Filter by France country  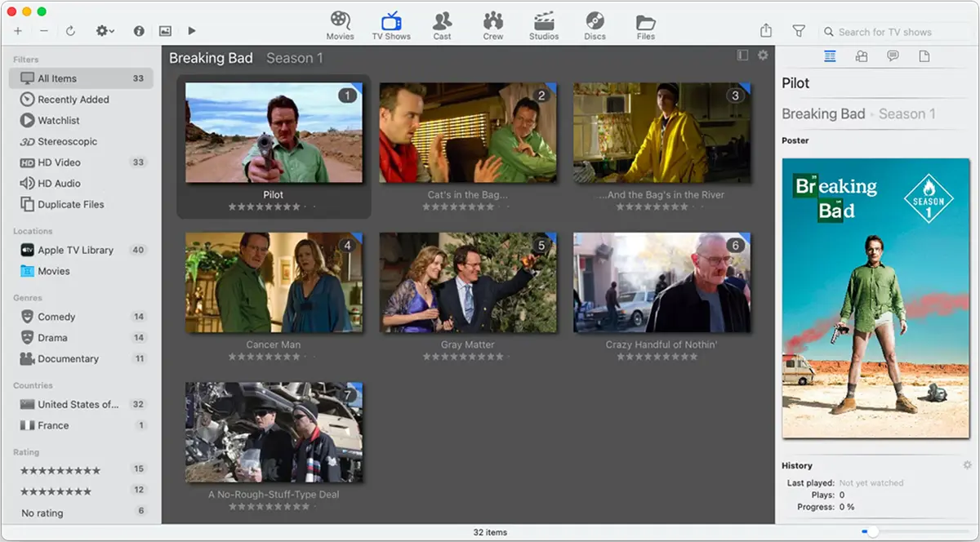pos(81,425)
